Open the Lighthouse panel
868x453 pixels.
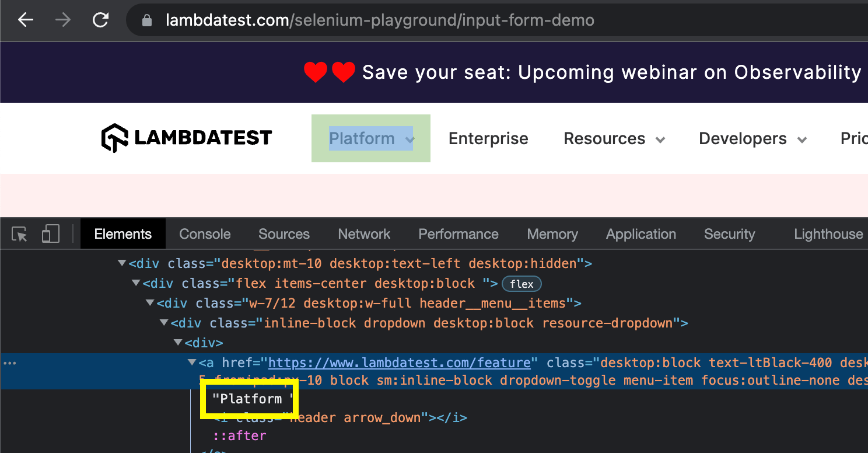pos(828,234)
